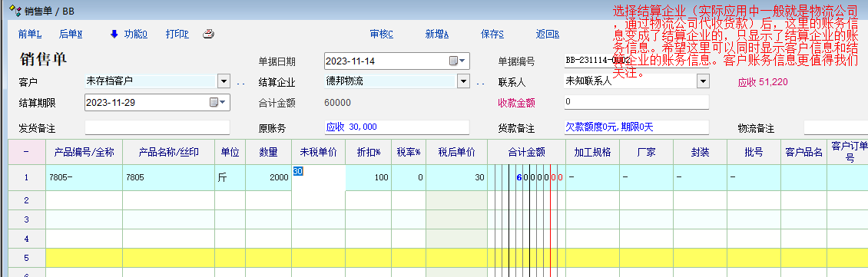This screenshot has width=868, height=277.
Task: Go to next document with 后单
Action: [71, 35]
